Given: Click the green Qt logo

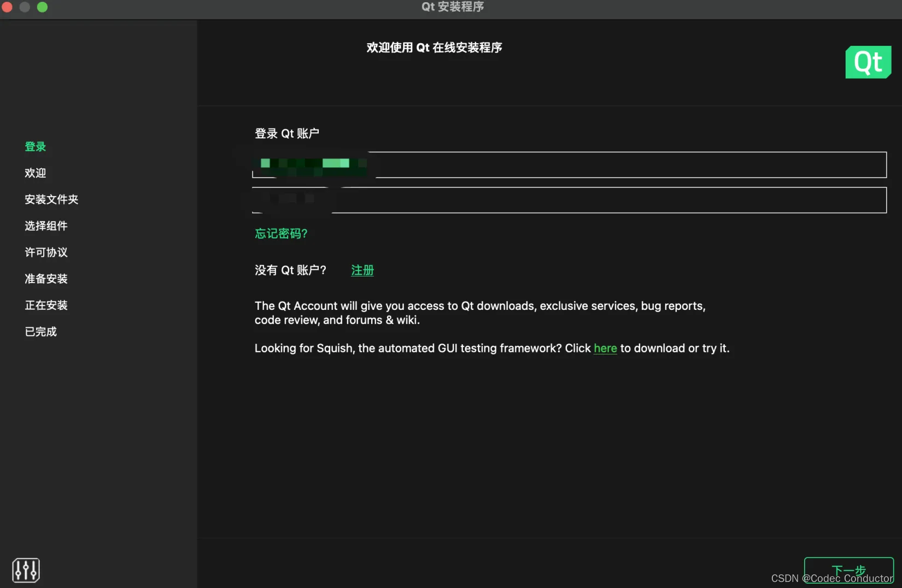Looking at the screenshot, I should [868, 62].
